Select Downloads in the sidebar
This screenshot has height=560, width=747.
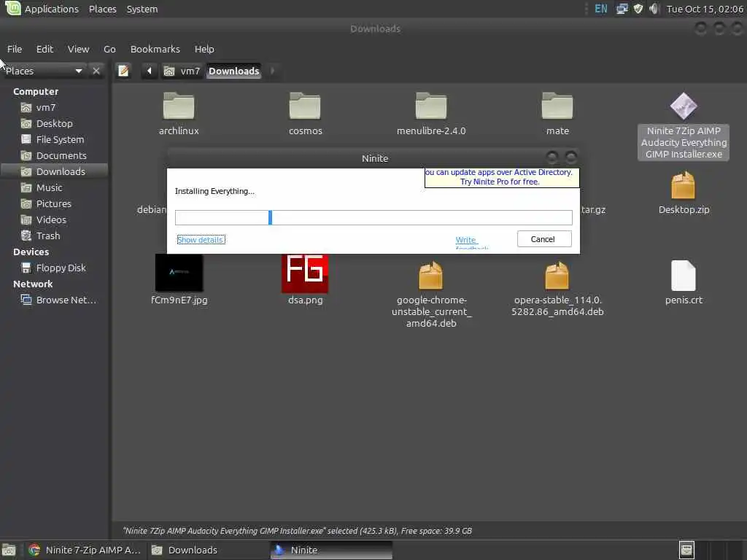(54, 171)
